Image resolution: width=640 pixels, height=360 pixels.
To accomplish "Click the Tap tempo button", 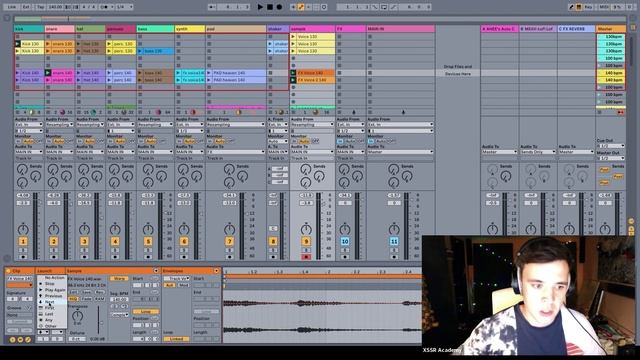I will pos(40,7).
